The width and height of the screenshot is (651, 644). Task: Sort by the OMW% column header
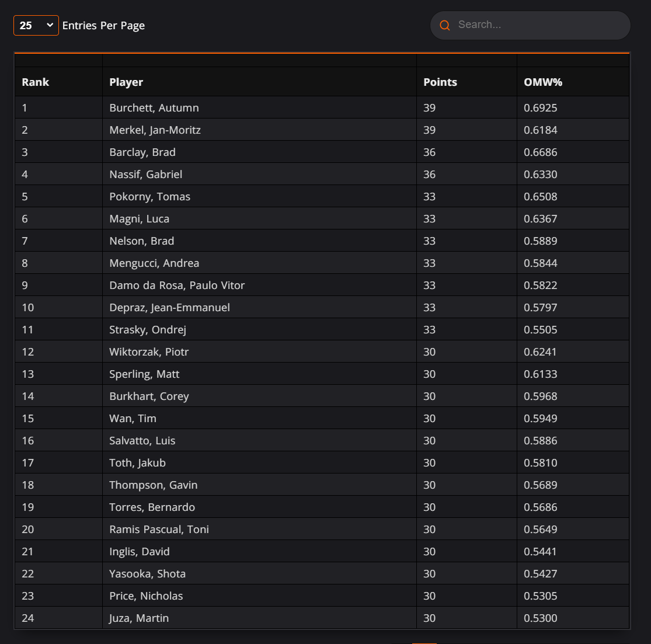tap(543, 82)
